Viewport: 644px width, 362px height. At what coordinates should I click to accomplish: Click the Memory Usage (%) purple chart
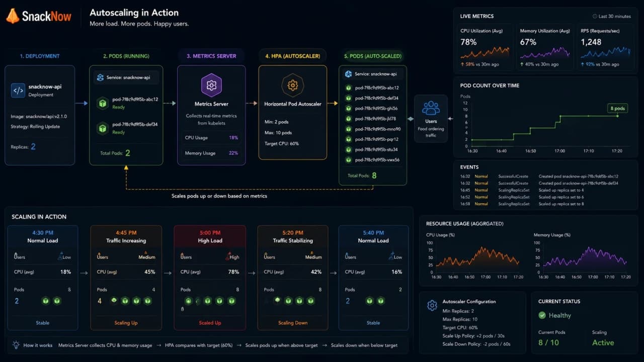pos(585,257)
